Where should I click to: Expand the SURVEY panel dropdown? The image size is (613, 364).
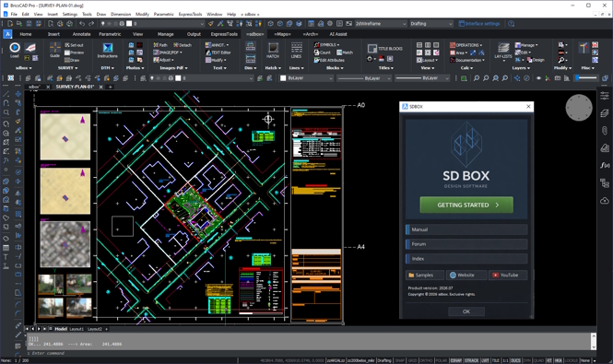(67, 67)
